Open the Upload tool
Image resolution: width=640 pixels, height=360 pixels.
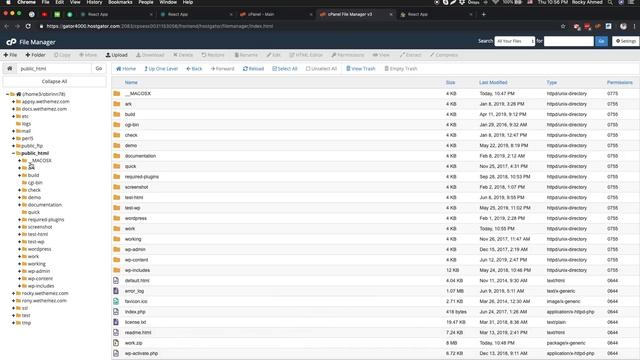tap(117, 55)
